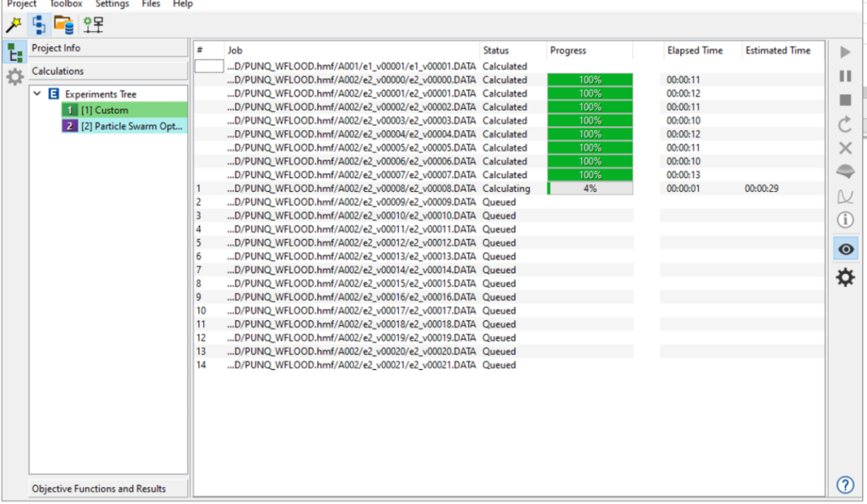The height and width of the screenshot is (504, 867).
Task: Pause the running calculations
Action: [845, 76]
